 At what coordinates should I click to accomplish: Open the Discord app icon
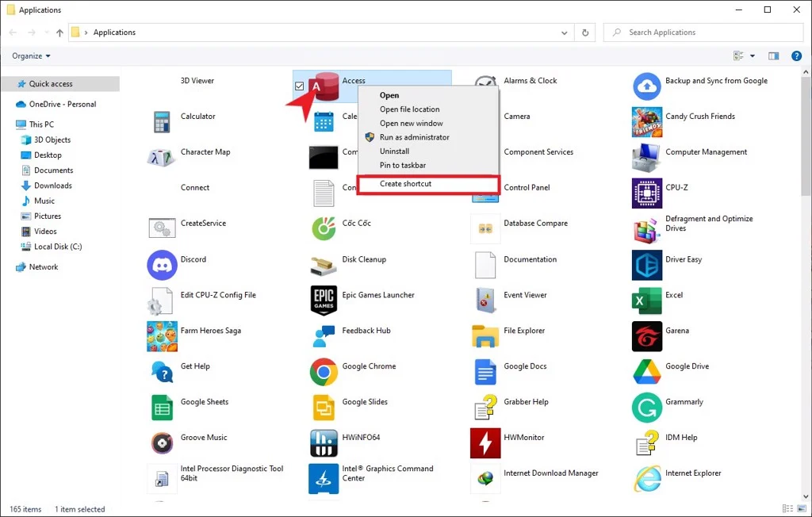click(162, 265)
